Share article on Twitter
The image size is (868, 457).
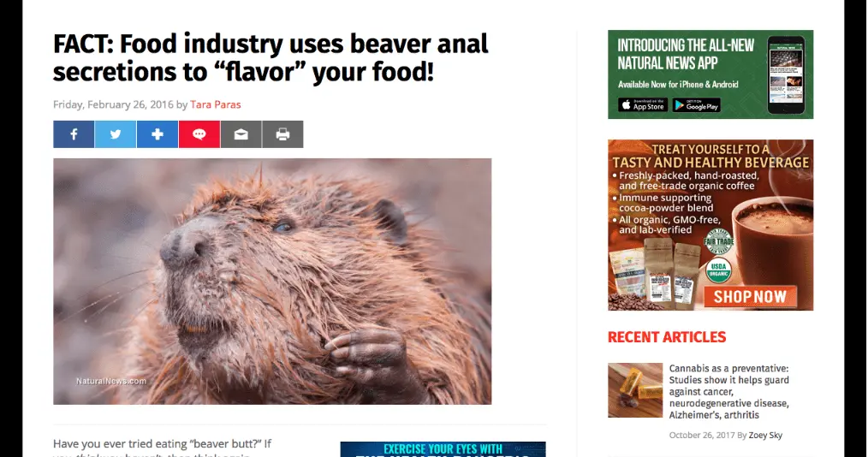click(116, 134)
